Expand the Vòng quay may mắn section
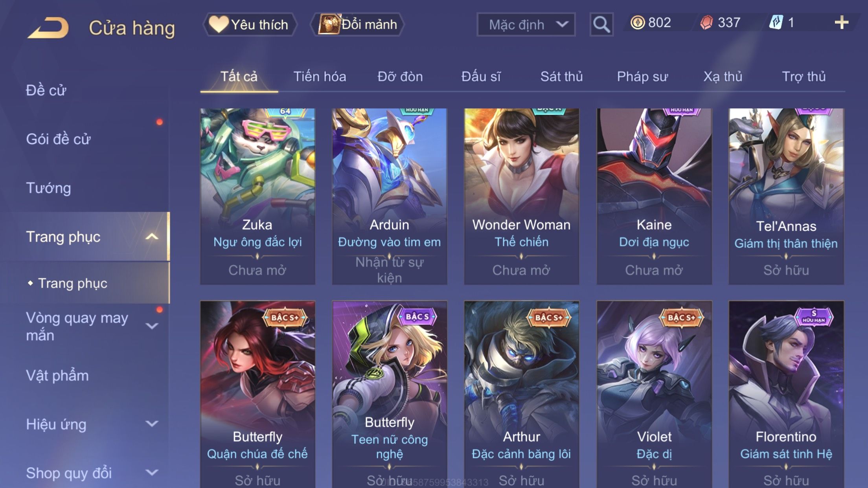868x488 pixels. coord(152,326)
